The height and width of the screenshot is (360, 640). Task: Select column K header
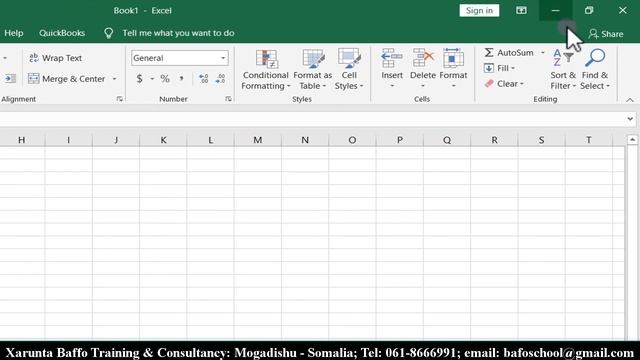tap(163, 140)
